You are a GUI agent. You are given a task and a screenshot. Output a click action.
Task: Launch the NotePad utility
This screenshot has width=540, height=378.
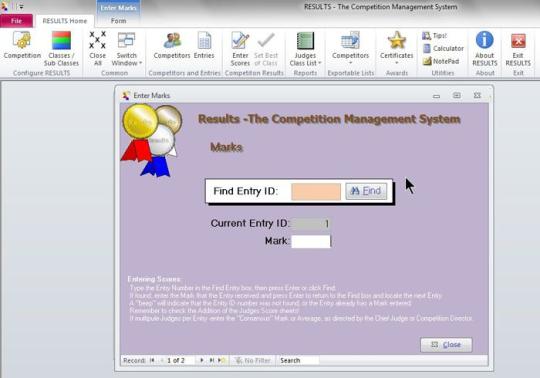pos(441,61)
